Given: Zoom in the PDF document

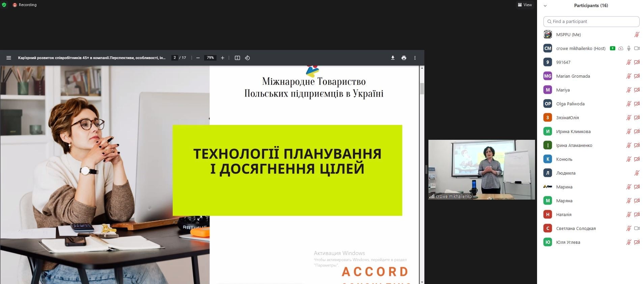Looking at the screenshot, I should point(223,58).
